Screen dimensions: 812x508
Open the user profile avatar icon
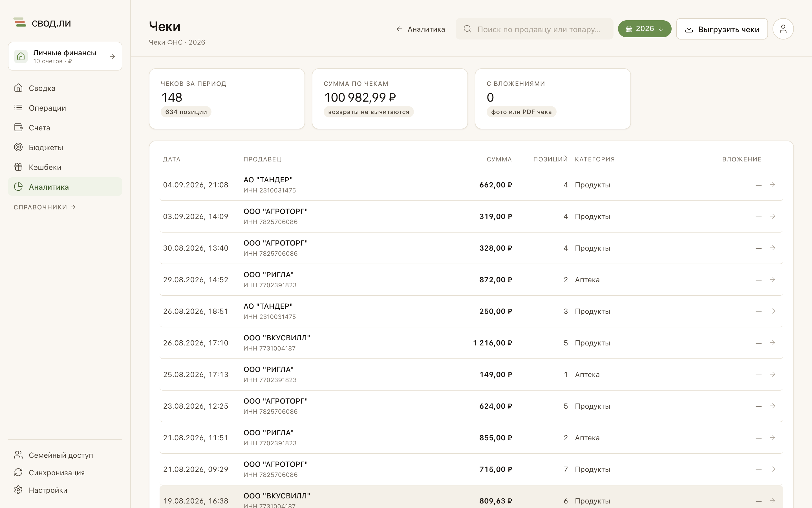783,29
